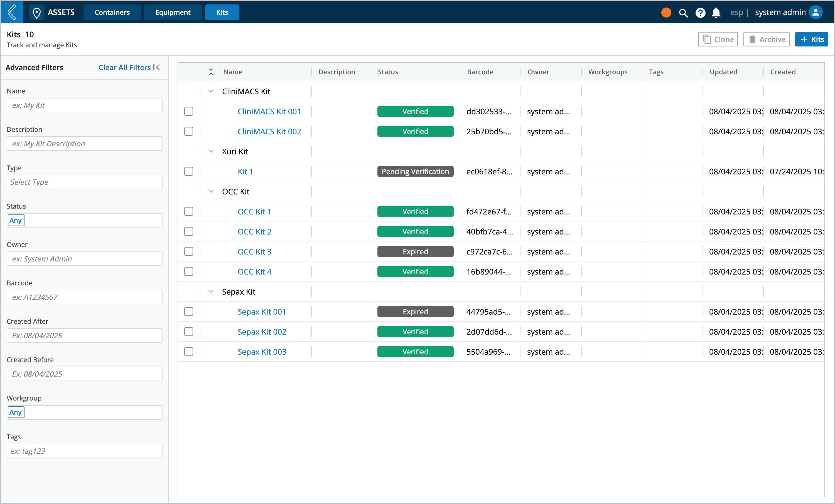Click the Clone button
Image resolution: width=835 pixels, height=504 pixels.
(718, 39)
